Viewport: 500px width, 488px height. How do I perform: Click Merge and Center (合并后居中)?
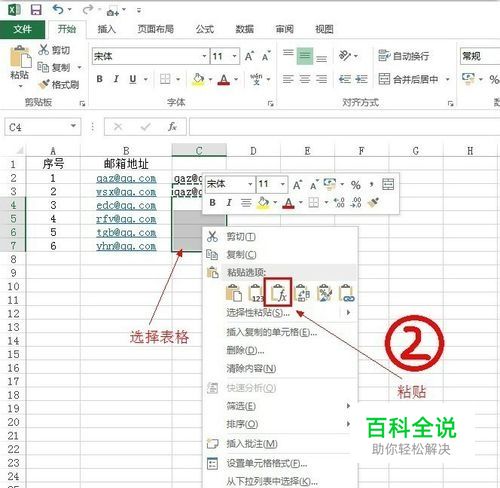click(x=408, y=79)
